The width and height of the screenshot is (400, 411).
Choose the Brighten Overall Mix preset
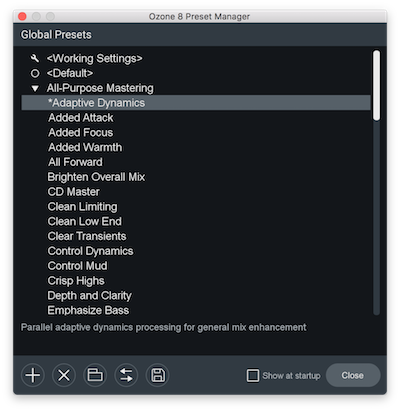tap(96, 177)
